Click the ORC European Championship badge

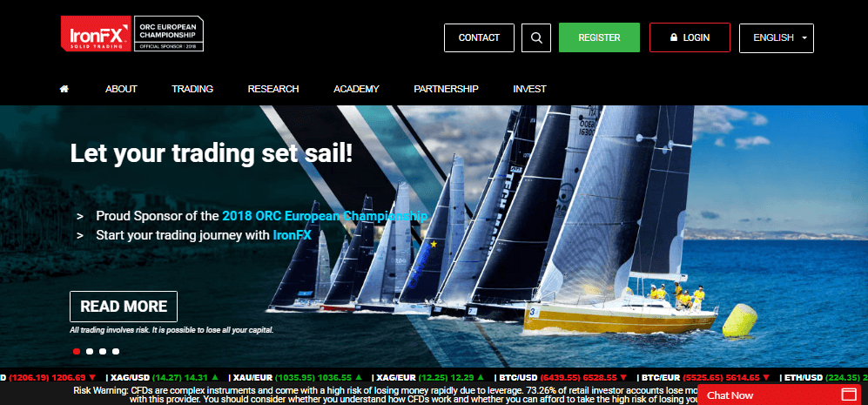pos(168,34)
